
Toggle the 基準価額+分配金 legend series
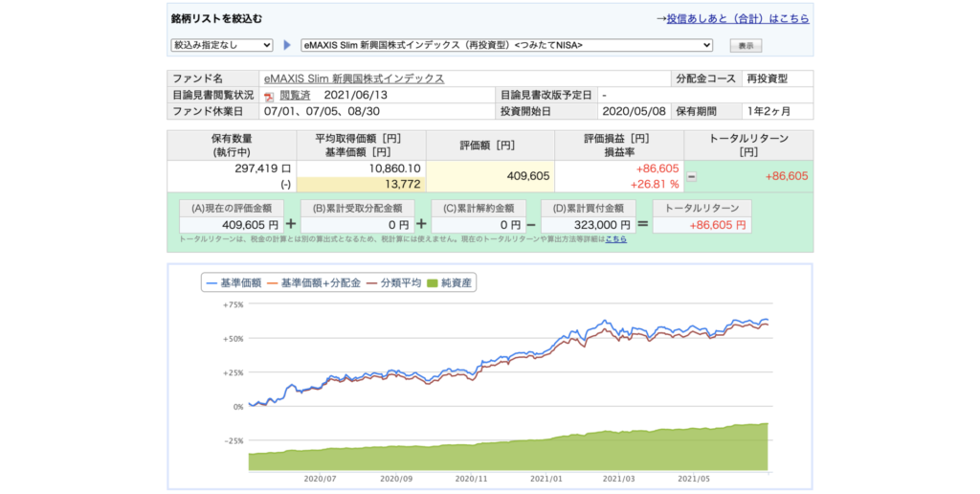coord(314,283)
